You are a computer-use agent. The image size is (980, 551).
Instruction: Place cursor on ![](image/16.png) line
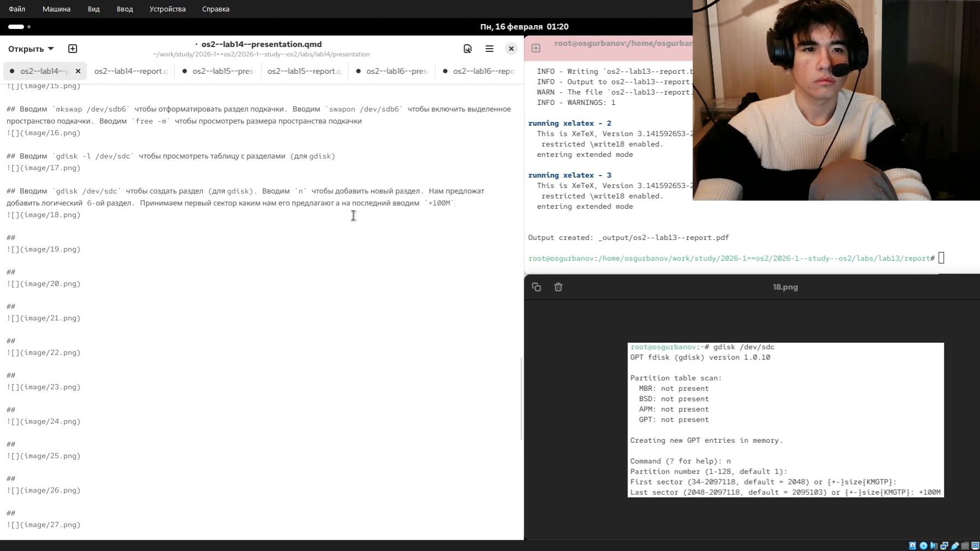pyautogui.click(x=44, y=133)
